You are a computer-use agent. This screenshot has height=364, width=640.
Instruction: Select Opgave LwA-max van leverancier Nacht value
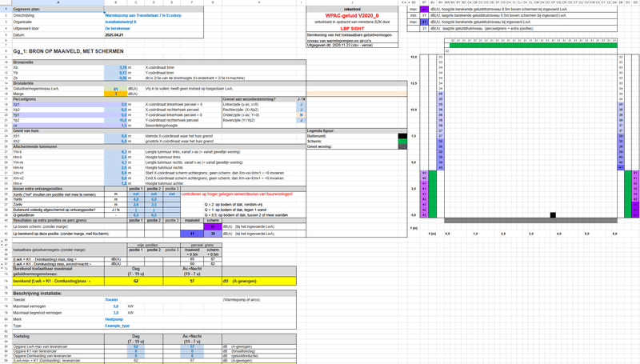(192, 347)
